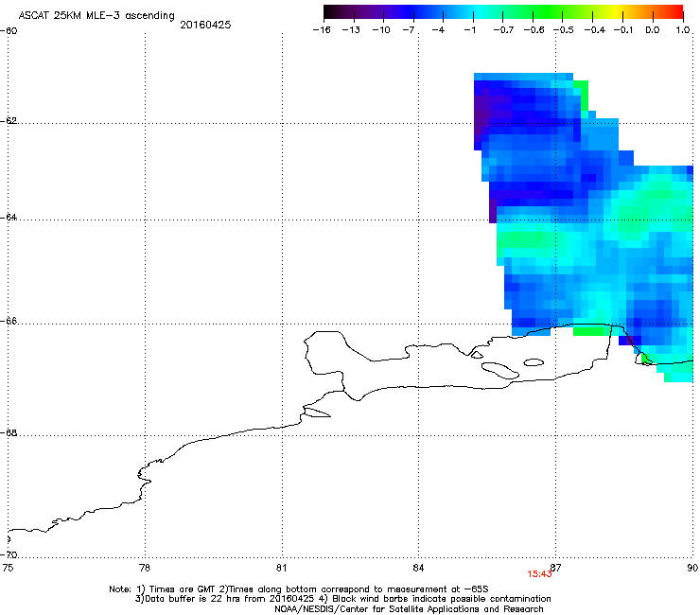Click the colorbar label -0.4
Viewport: 700px width, 615px height.
595,30
